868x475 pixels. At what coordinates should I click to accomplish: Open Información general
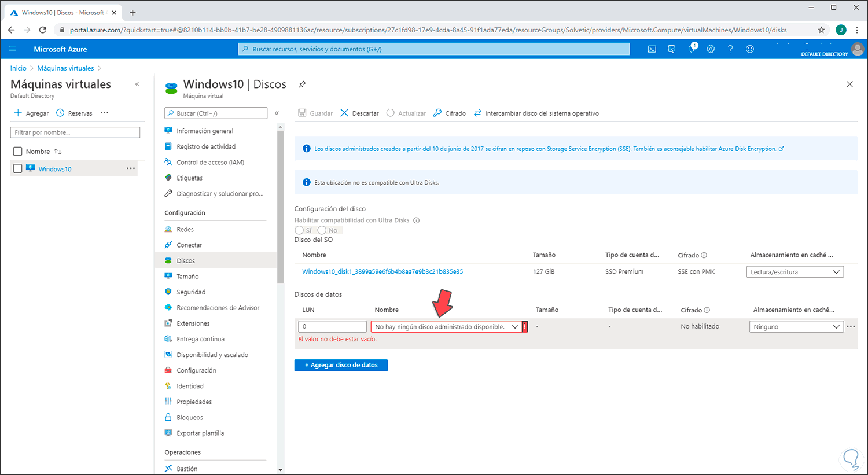[x=205, y=131]
